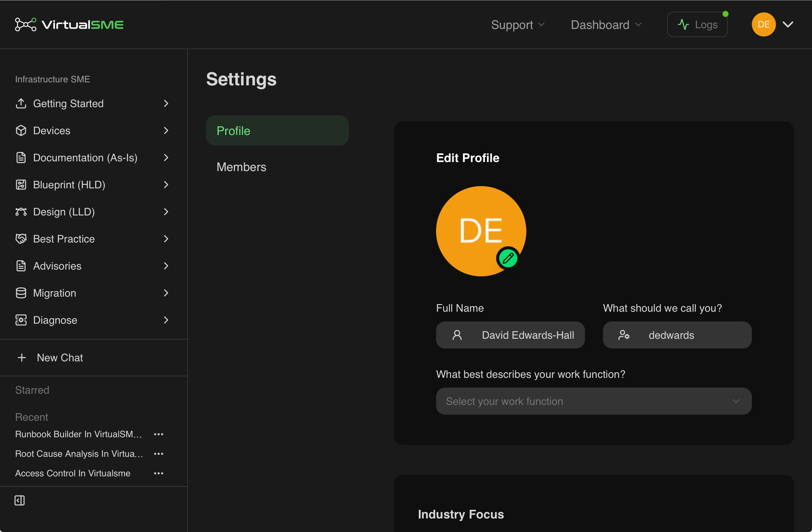This screenshot has height=532, width=812.
Task: Open Root Cause Analysis In Virtua... chat
Action: click(79, 454)
